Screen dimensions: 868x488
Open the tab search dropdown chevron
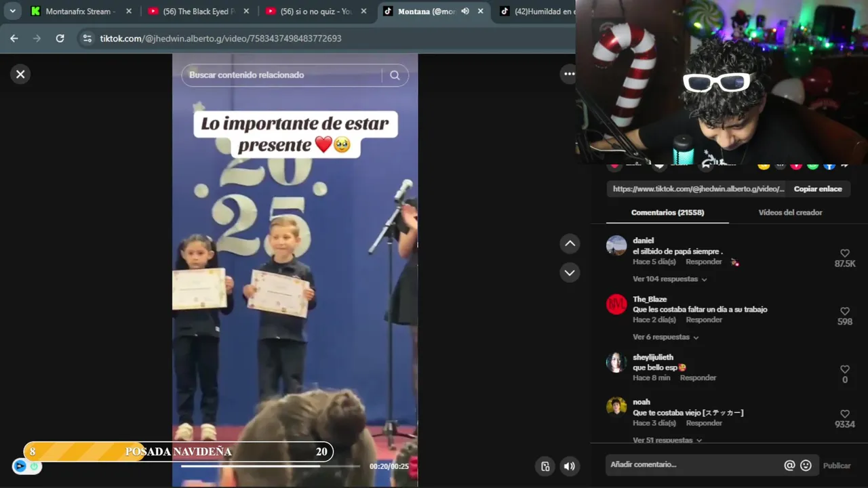(12, 12)
